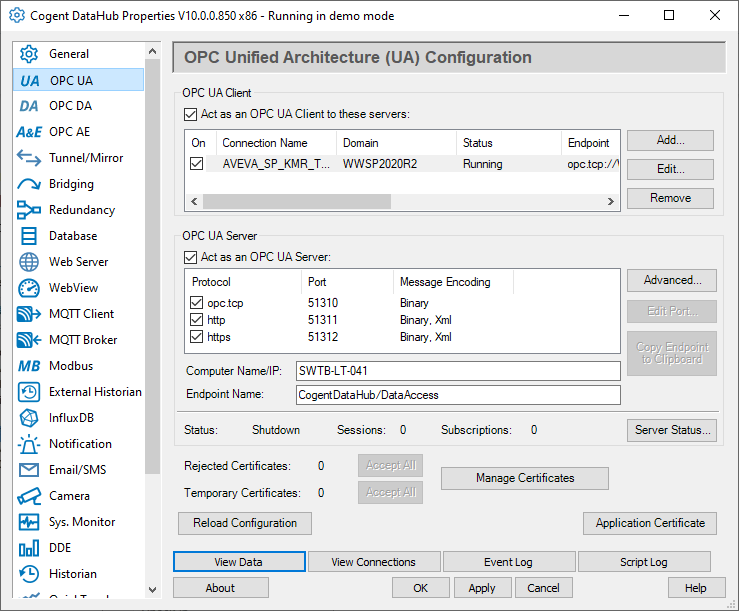This screenshot has width=739, height=611.
Task: Click client list scroll left arrow
Action: [194, 201]
